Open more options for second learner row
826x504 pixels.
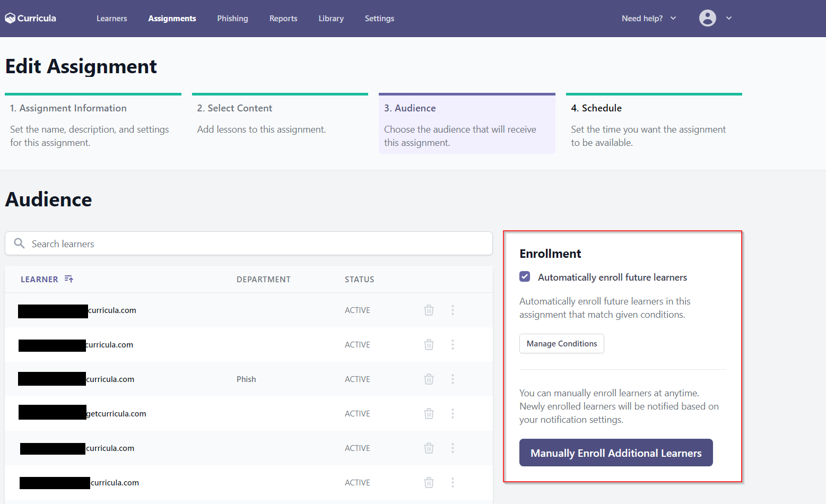click(453, 345)
